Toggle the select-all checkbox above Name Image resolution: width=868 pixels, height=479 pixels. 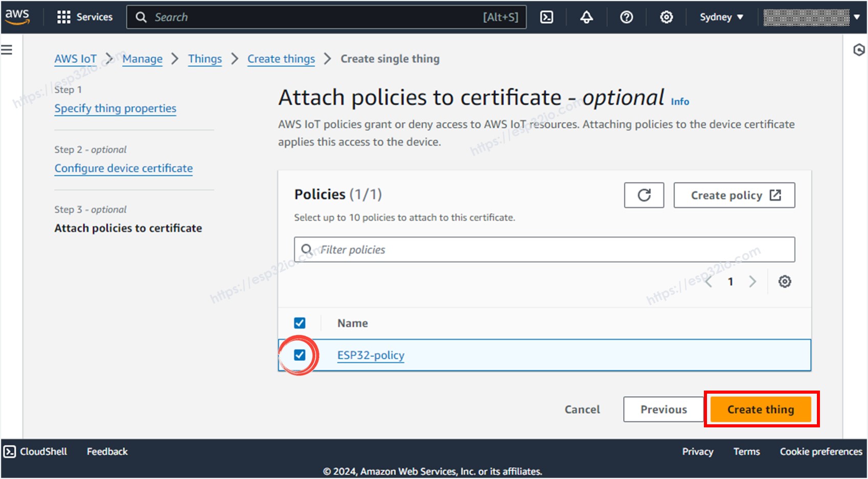pos(300,323)
